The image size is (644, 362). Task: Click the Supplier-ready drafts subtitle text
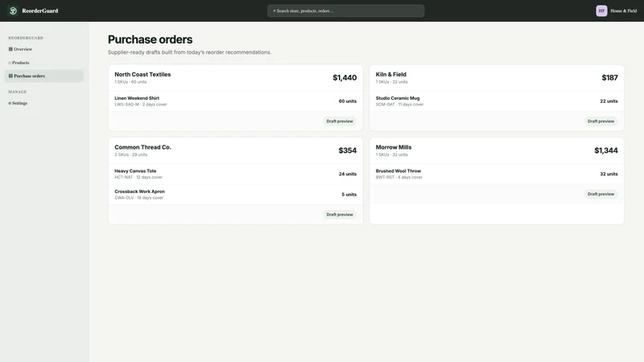pos(189,52)
